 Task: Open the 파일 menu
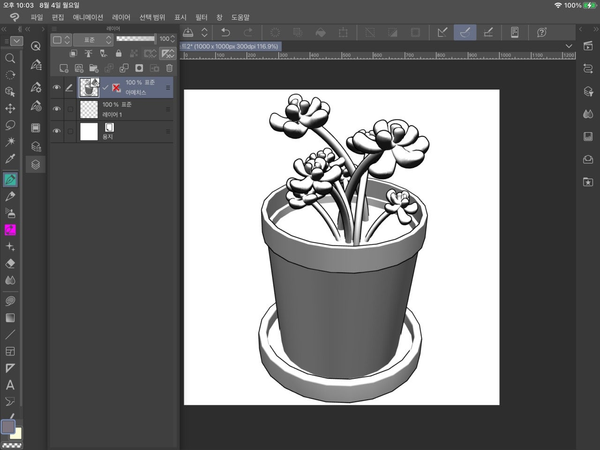(x=37, y=18)
